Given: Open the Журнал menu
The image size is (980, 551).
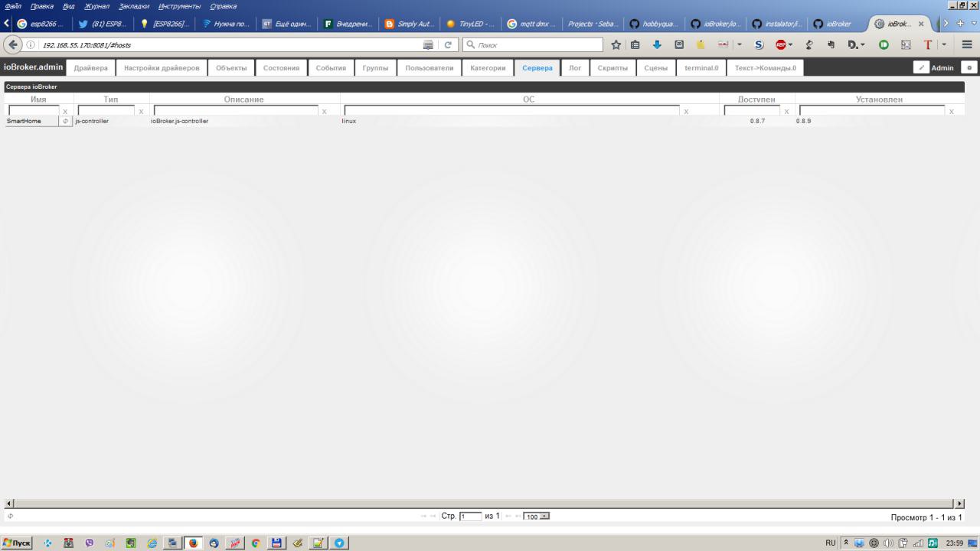Looking at the screenshot, I should (97, 6).
